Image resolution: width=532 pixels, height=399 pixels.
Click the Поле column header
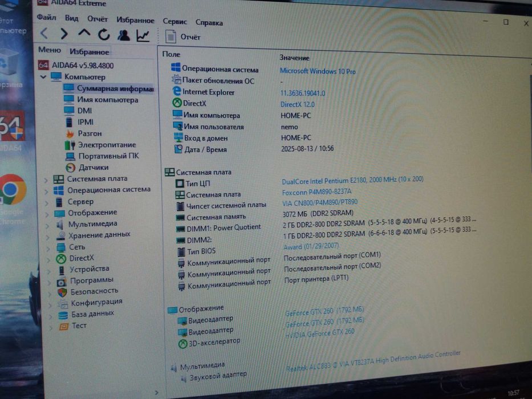[x=171, y=54]
